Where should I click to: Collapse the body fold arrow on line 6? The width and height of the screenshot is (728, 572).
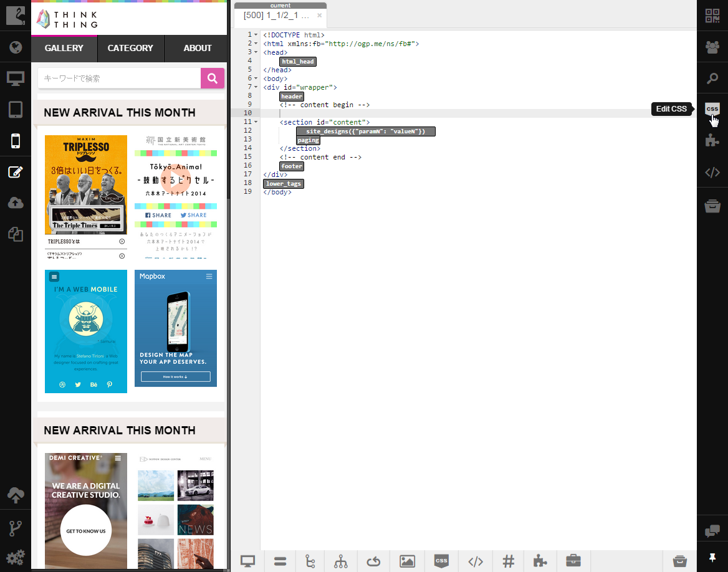pyautogui.click(x=256, y=79)
